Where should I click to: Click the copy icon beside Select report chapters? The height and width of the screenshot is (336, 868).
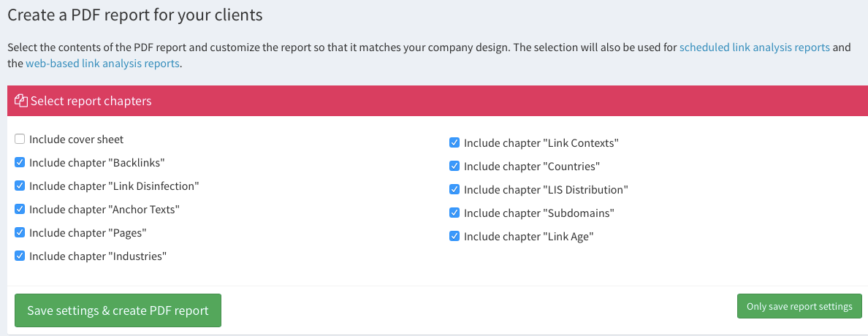pos(20,101)
